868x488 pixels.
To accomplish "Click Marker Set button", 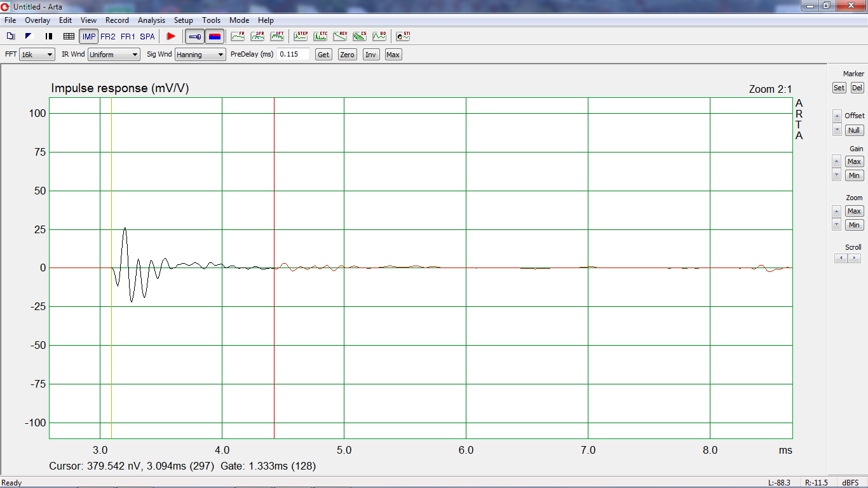I will 839,88.
